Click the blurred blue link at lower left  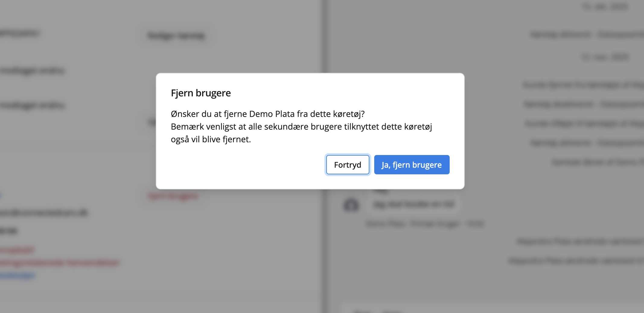coord(18,275)
